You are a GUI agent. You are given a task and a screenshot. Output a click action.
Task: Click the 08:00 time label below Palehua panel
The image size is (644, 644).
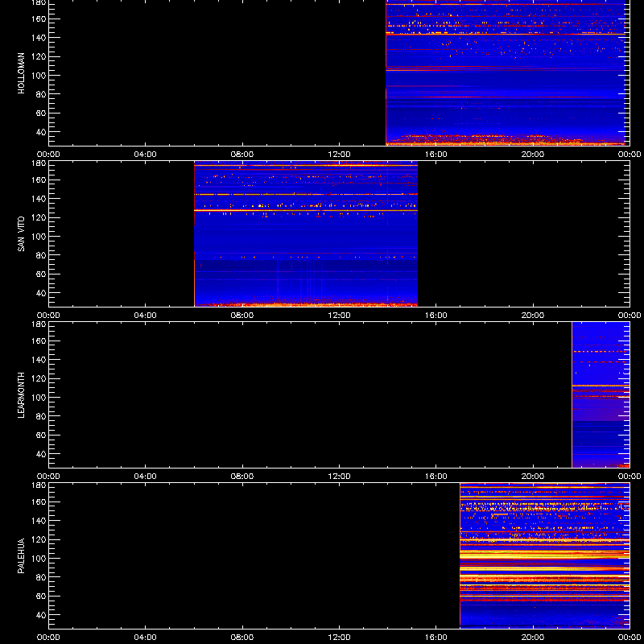pyautogui.click(x=242, y=638)
